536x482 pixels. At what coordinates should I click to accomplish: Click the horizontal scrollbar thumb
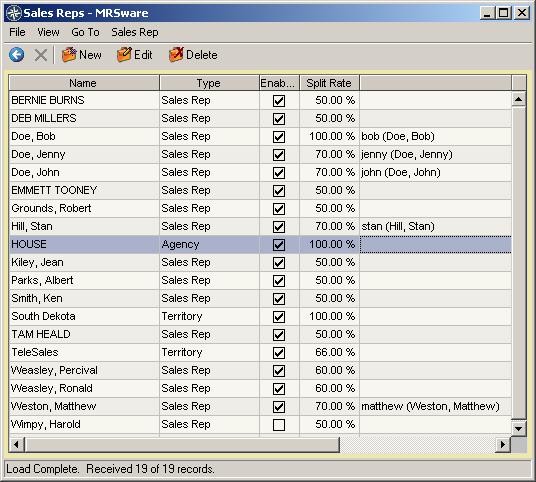pyautogui.click(x=183, y=444)
